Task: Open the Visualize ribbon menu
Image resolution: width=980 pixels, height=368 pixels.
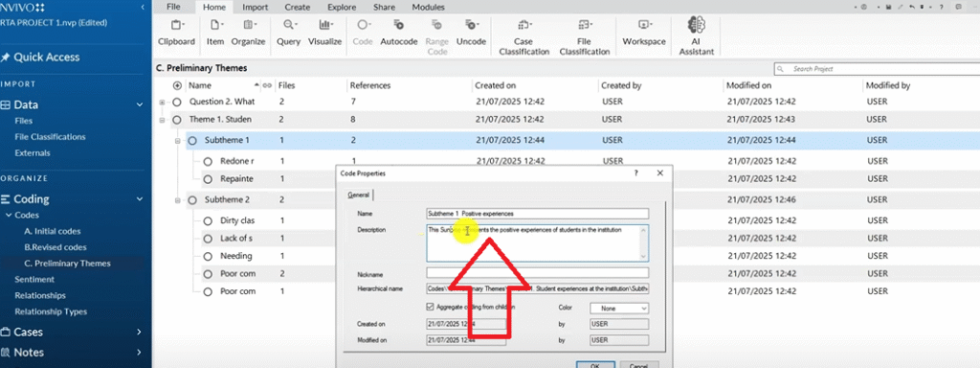Action: tap(325, 33)
